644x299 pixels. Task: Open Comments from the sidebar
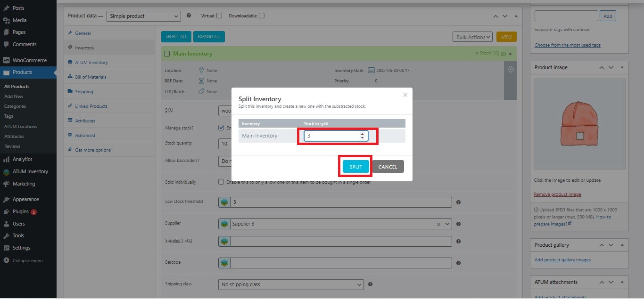25,44
